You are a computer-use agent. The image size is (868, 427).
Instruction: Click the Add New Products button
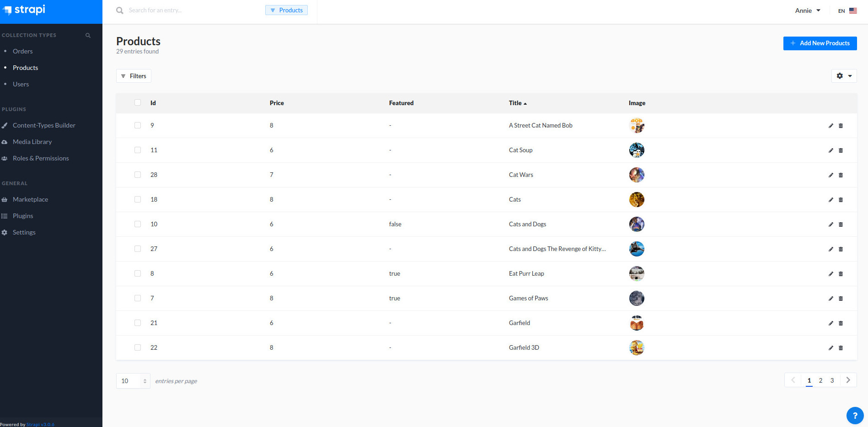(x=820, y=43)
